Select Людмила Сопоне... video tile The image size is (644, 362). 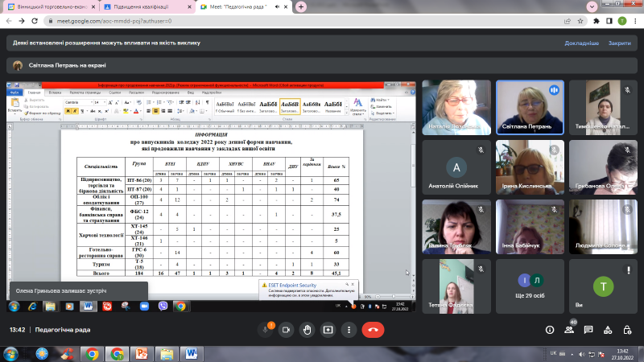tap(603, 227)
